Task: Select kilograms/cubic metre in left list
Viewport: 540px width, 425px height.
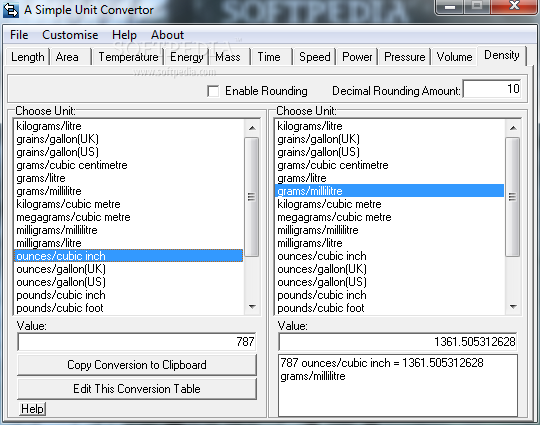Action: tap(128, 204)
